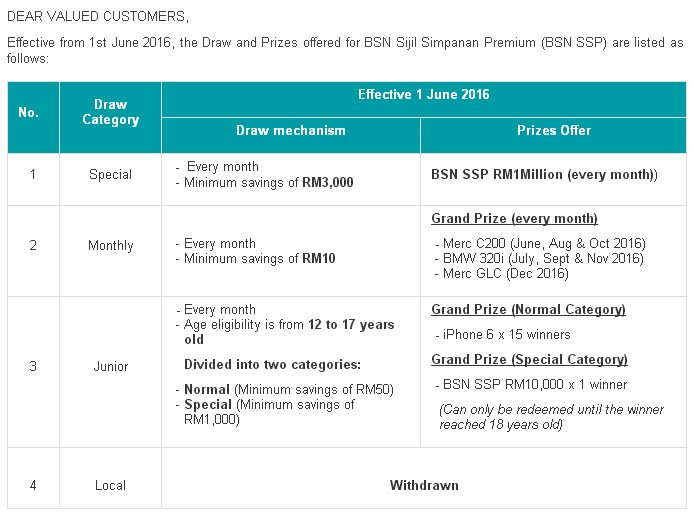The width and height of the screenshot is (694, 517).
Task: Click 'Grand Prize (Special Category)' underlined heading
Action: pos(529,359)
